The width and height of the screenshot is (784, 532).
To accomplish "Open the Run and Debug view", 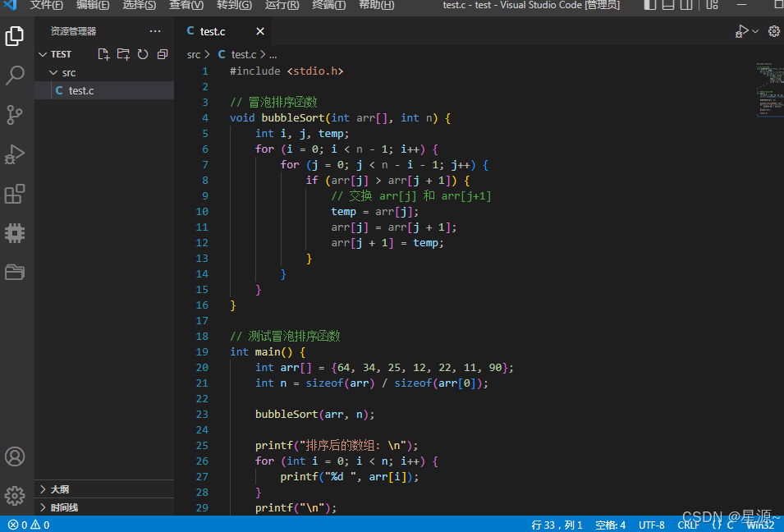I will pyautogui.click(x=15, y=154).
